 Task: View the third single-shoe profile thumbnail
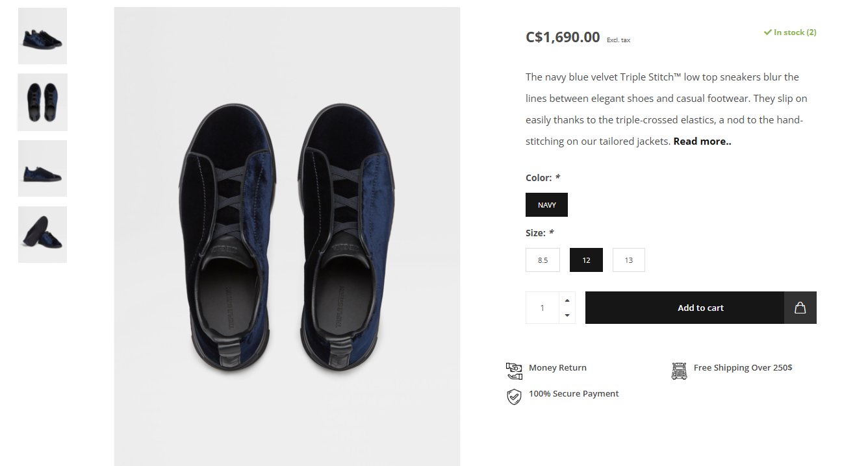42,169
